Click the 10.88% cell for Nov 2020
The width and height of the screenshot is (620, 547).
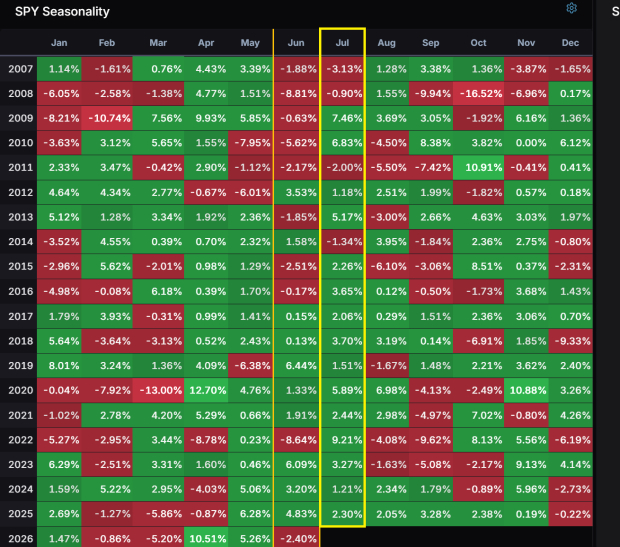(x=526, y=390)
